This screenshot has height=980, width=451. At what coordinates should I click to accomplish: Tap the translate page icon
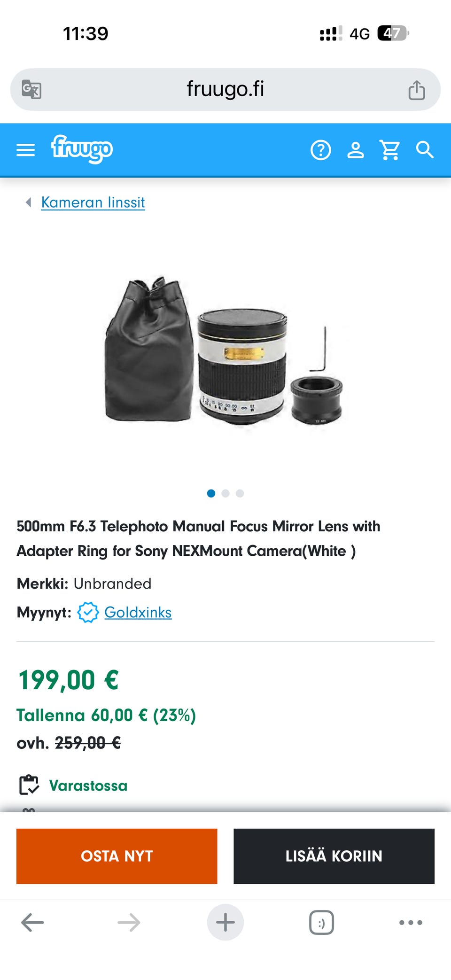pos(31,89)
